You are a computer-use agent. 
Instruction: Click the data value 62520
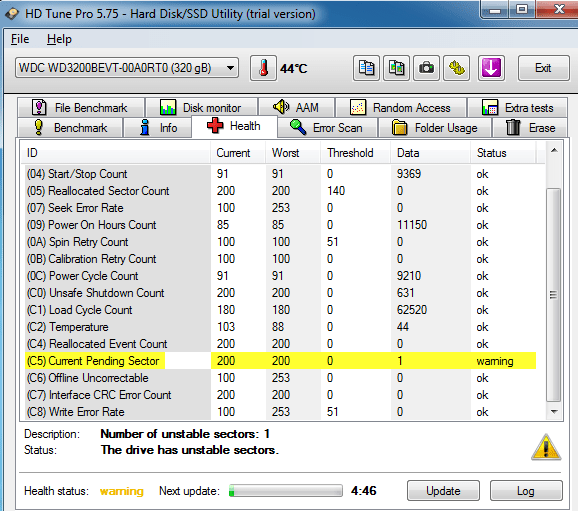tap(412, 310)
